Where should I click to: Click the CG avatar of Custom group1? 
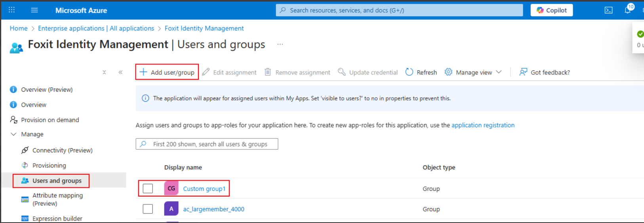click(171, 189)
